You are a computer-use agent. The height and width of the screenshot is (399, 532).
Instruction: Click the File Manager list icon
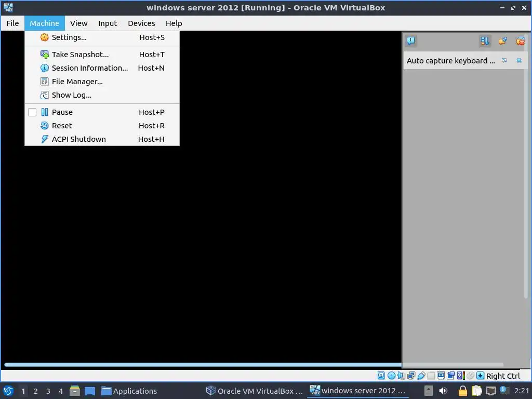pyautogui.click(x=45, y=82)
